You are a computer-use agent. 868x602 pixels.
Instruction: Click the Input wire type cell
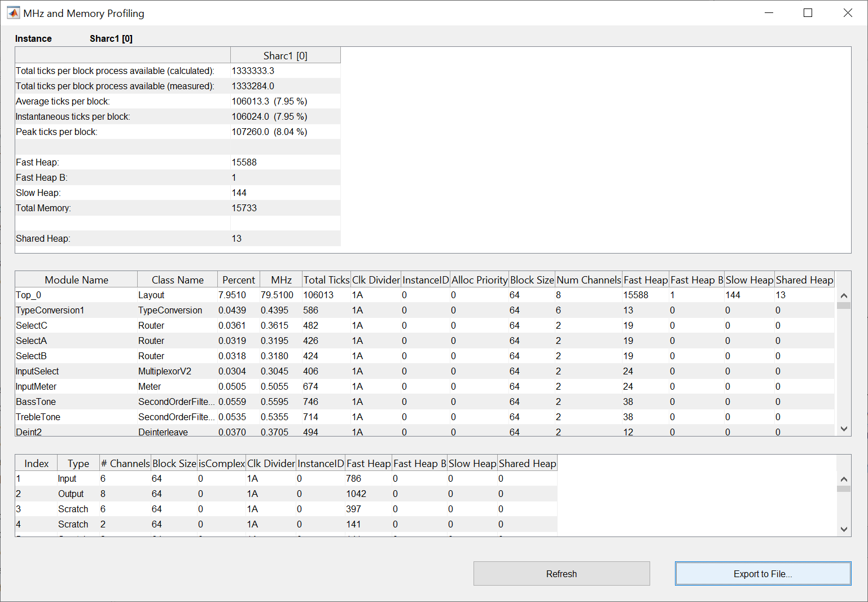[x=78, y=478]
